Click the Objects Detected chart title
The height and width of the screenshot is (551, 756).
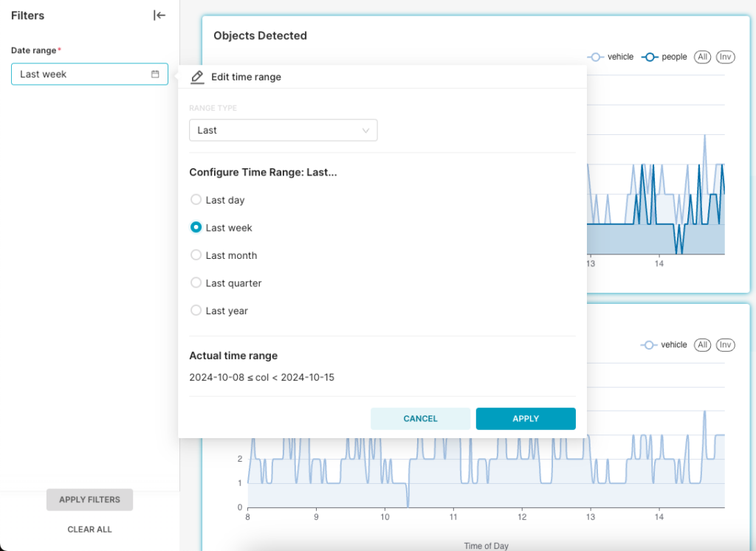(x=261, y=35)
